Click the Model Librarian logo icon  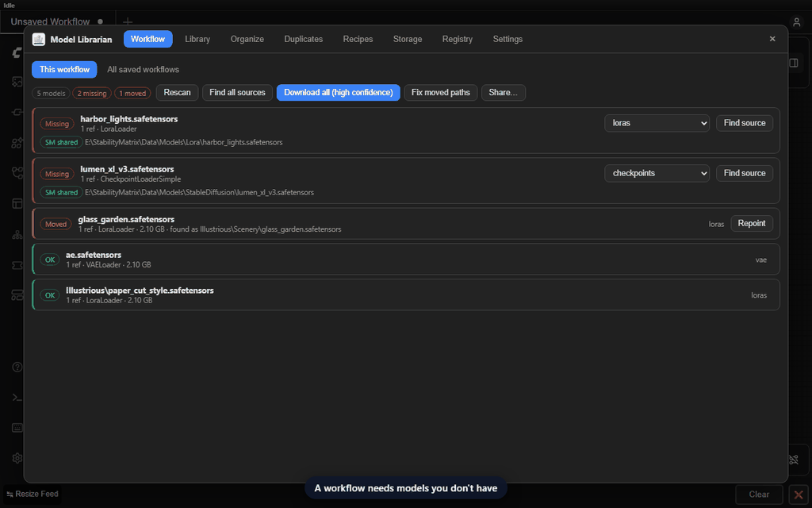click(x=38, y=40)
